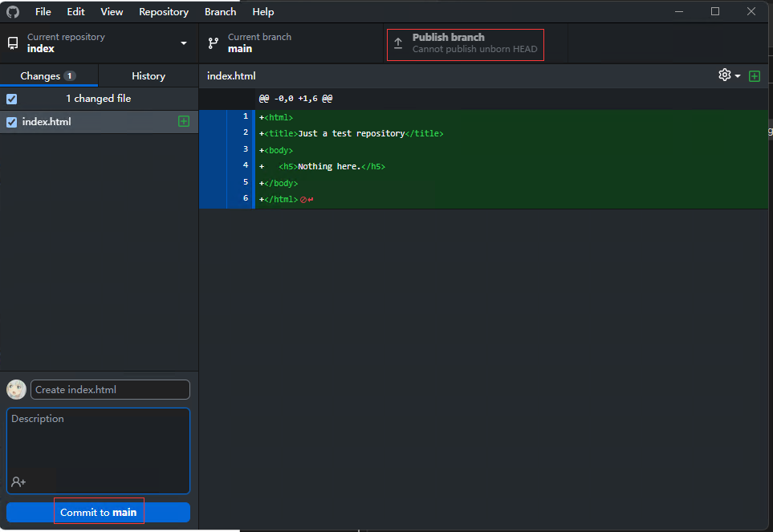Open the Edit menu
The image size is (773, 532).
(x=76, y=12)
